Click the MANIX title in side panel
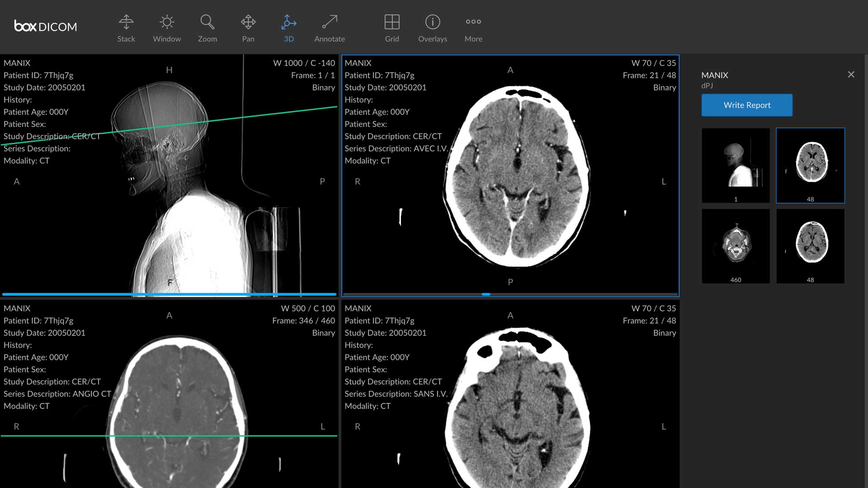The image size is (868, 488). pos(715,75)
